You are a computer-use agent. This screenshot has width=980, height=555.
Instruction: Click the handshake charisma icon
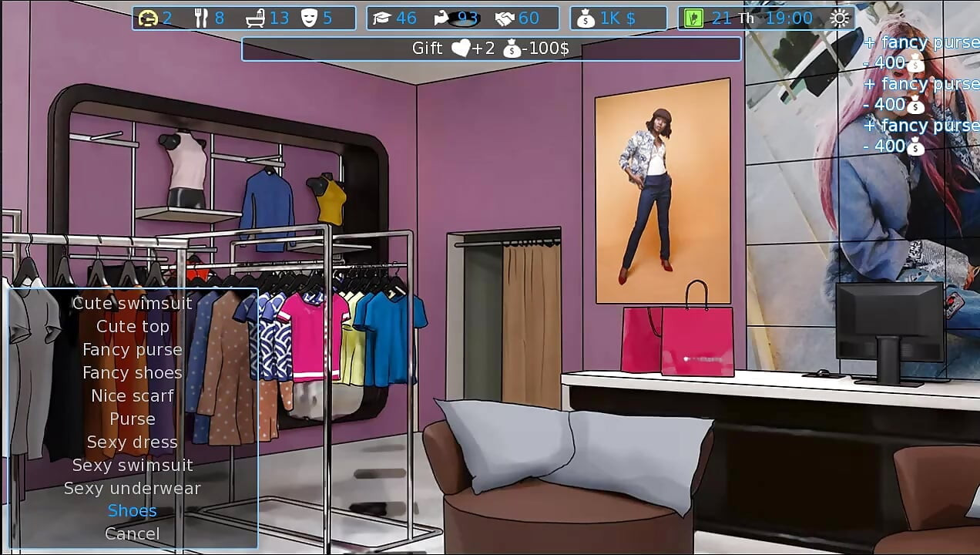(x=504, y=18)
